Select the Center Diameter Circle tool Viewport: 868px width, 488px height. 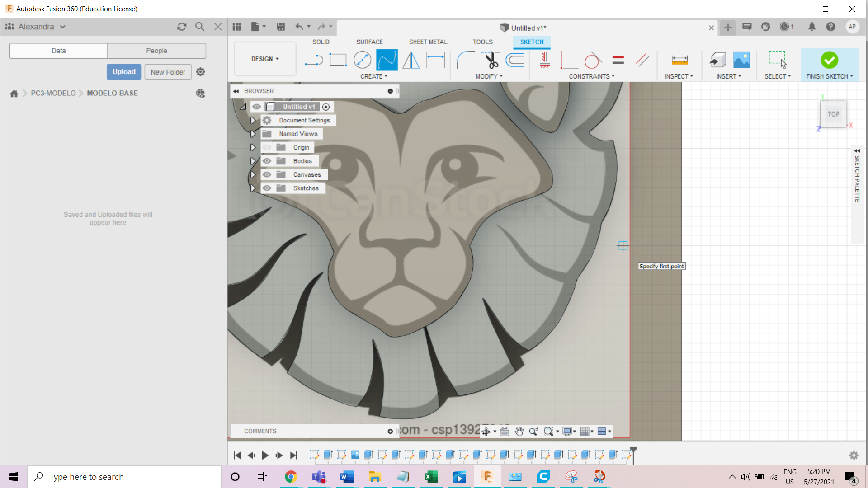[362, 60]
